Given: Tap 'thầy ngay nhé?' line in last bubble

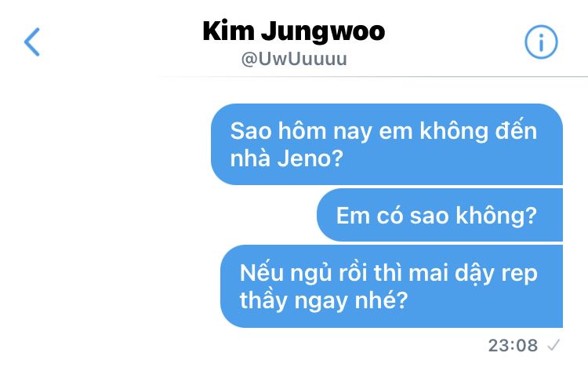Looking at the screenshot, I should coord(324,301).
